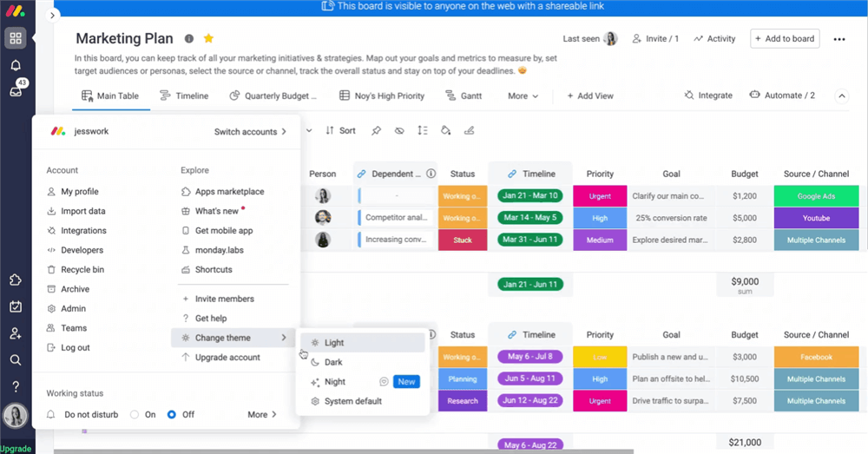
Task: Click the info icon on Dependent column
Action: point(431,174)
